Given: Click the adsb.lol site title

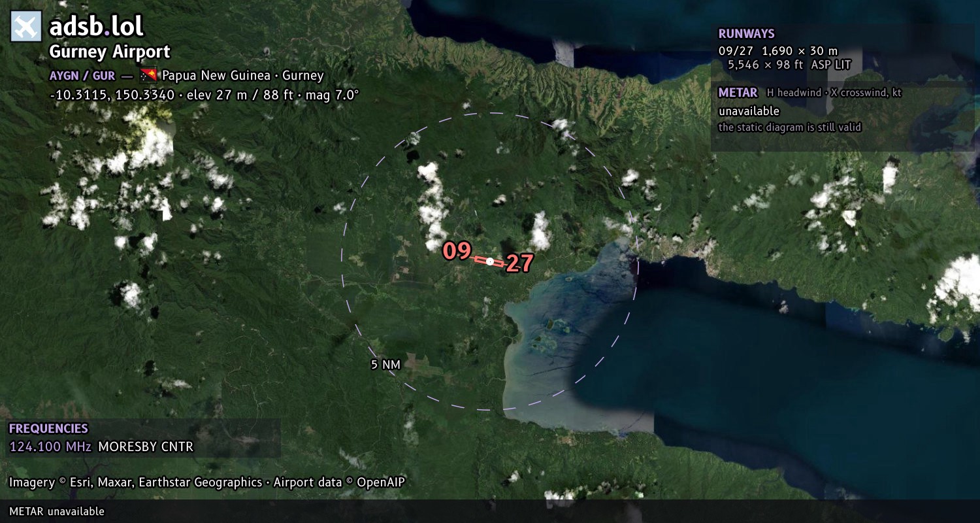Looking at the screenshot, I should (x=96, y=27).
